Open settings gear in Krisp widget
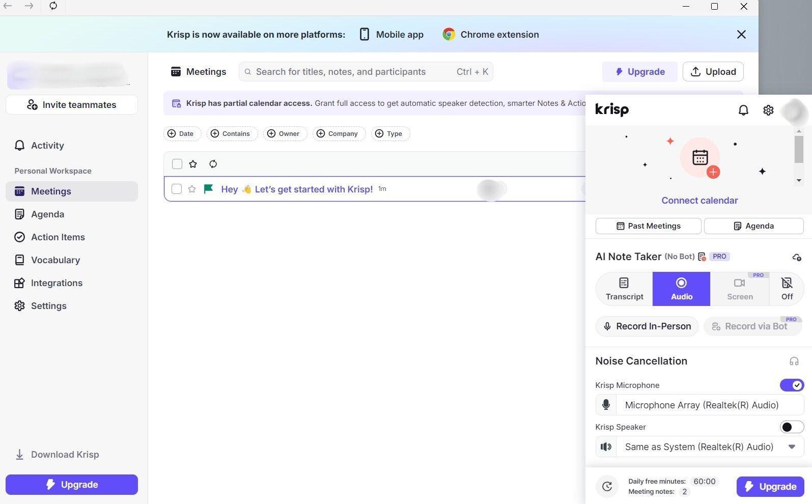 point(768,110)
